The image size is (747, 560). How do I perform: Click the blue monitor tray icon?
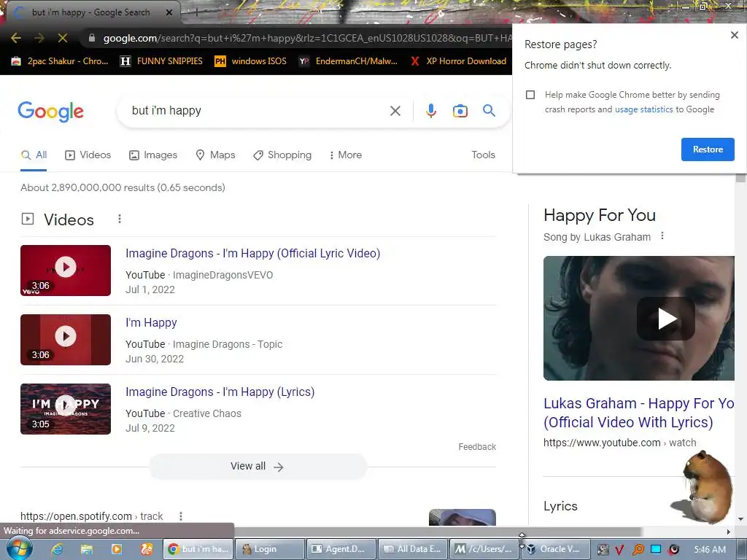pos(656,550)
